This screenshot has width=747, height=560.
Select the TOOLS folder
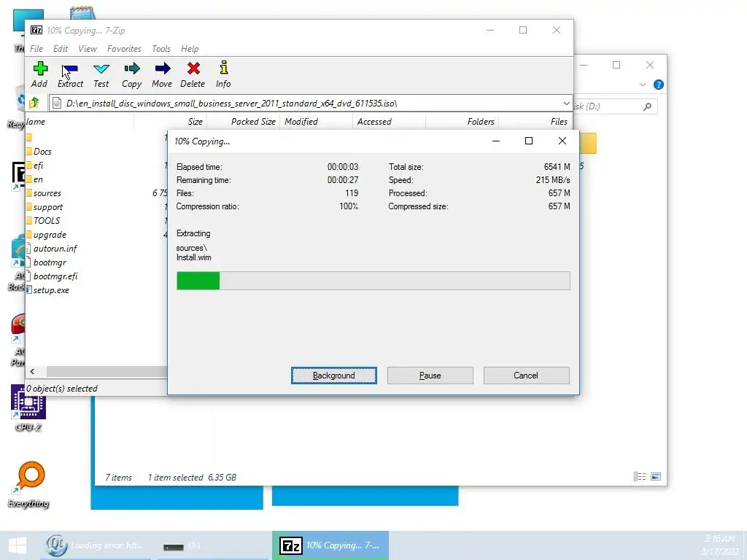click(47, 220)
